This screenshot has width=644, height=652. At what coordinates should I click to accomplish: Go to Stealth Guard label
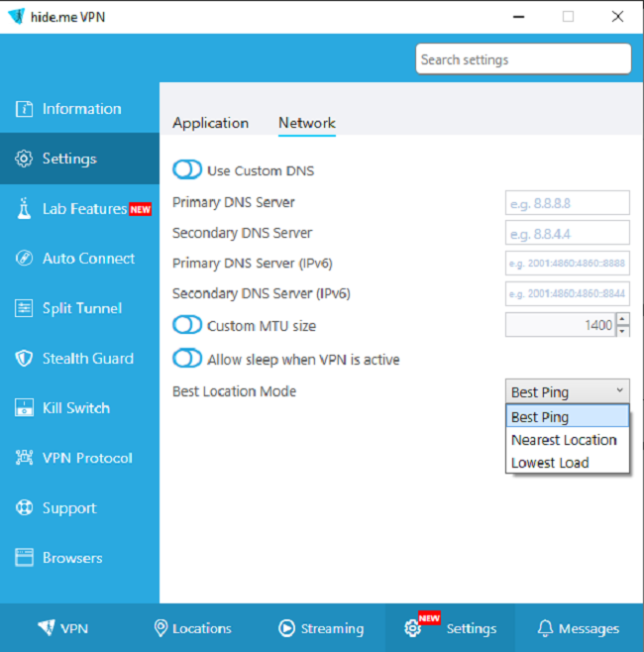point(88,358)
